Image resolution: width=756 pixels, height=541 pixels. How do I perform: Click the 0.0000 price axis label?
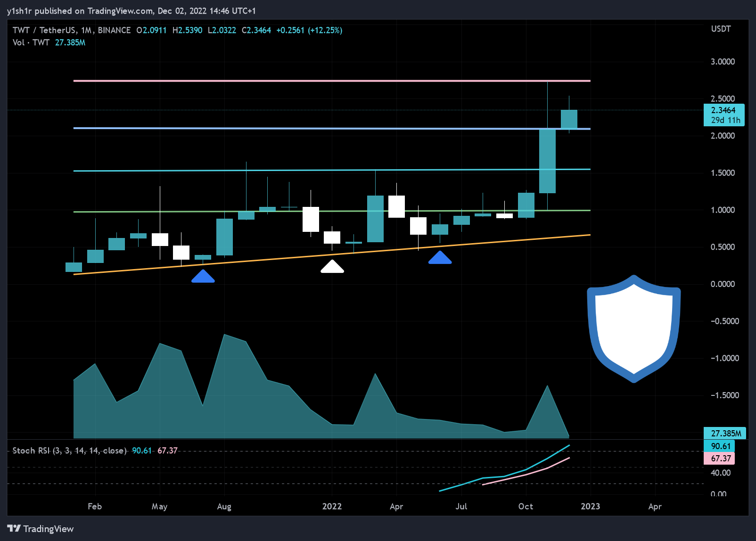pos(723,284)
